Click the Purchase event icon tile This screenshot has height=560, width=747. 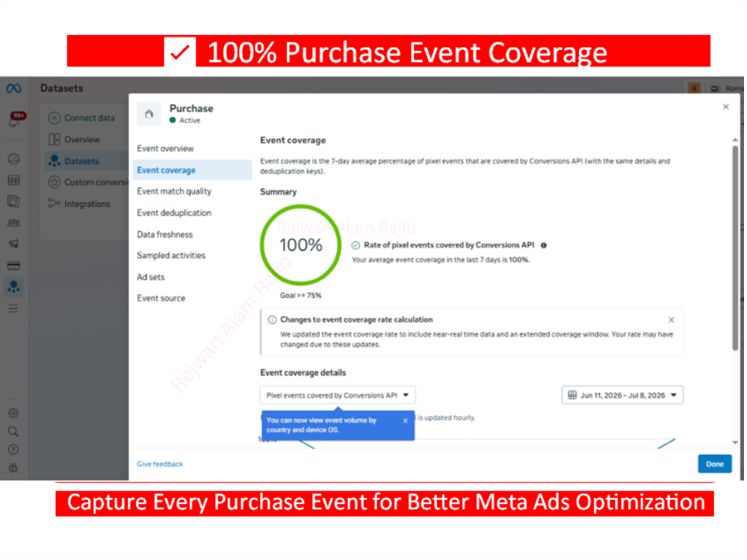(149, 113)
